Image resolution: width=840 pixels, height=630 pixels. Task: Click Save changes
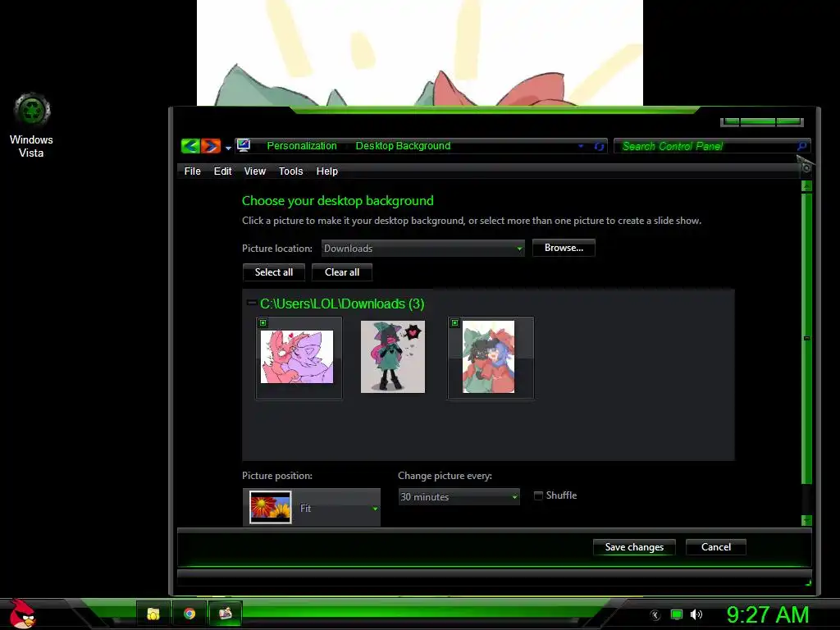point(634,547)
